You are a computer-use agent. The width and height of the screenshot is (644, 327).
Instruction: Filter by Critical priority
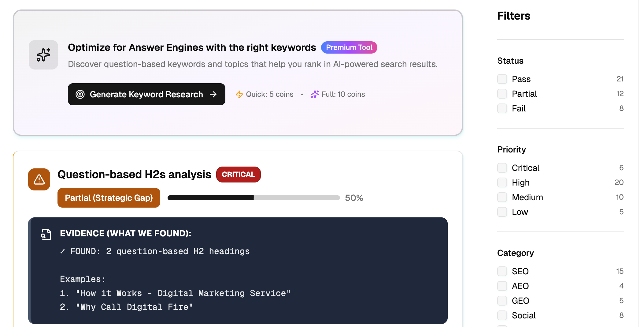click(x=502, y=168)
